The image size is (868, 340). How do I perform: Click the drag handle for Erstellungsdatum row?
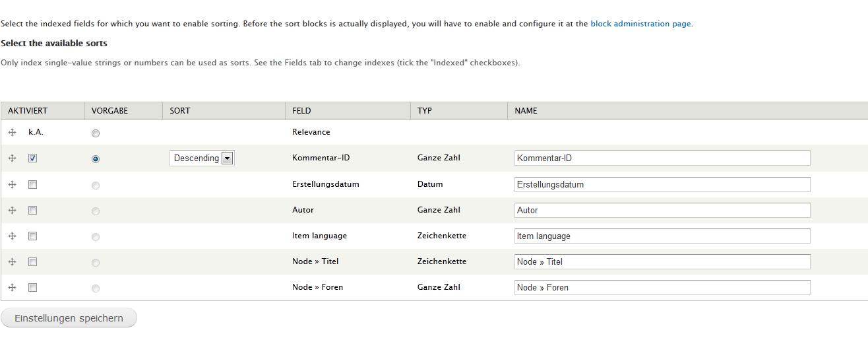[12, 185]
